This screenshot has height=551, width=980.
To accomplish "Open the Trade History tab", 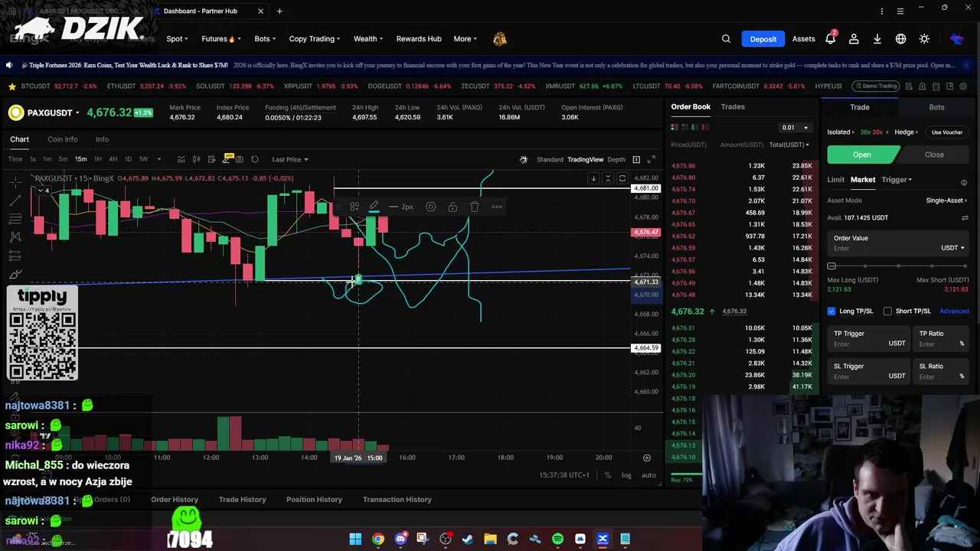I will (242, 500).
